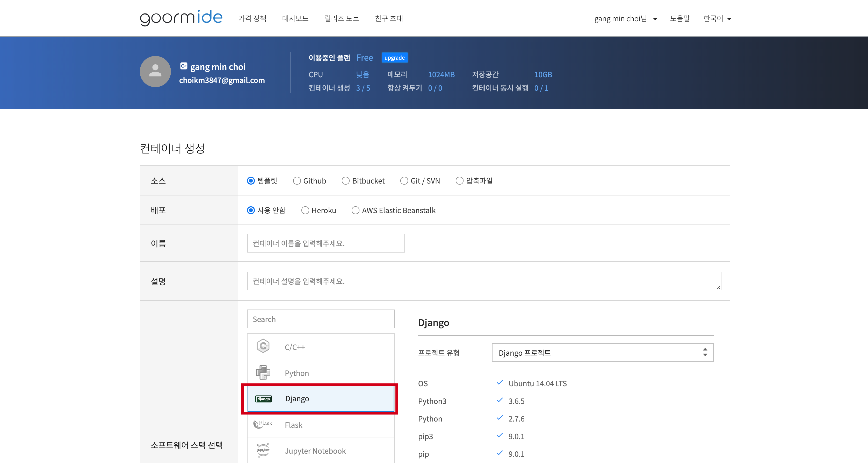The image size is (868, 463).
Task: Open the 도움말 help link
Action: [x=679, y=19]
